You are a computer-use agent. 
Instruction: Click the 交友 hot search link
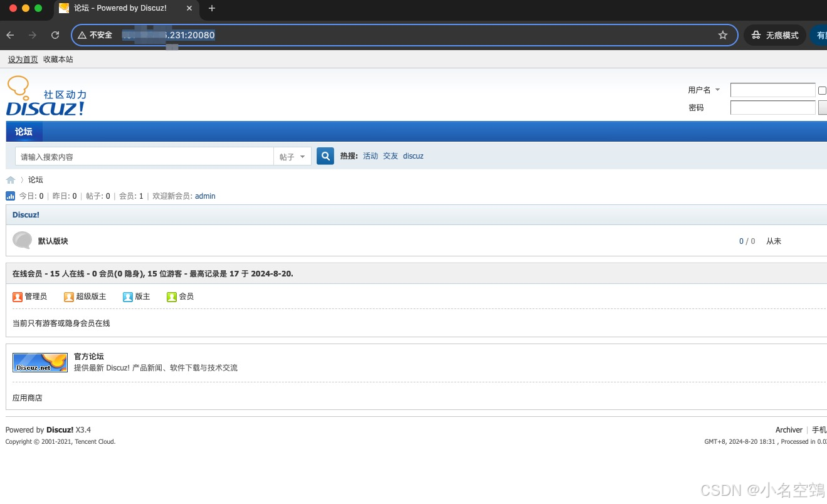[x=391, y=156]
